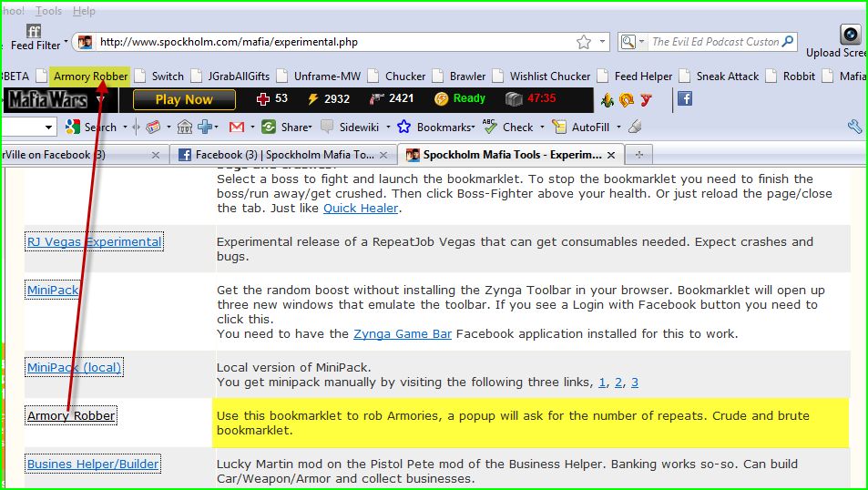
Task: Click the blue plus toolbar icon
Action: tap(205, 127)
